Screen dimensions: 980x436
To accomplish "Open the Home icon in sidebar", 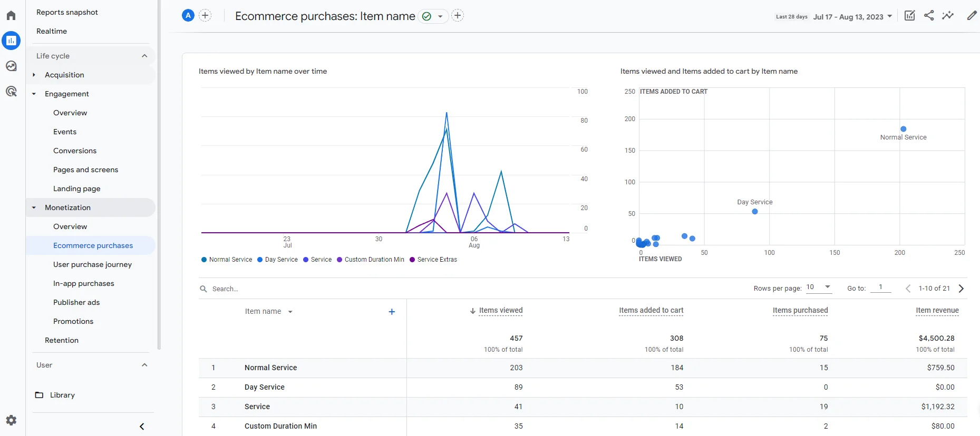I will tap(11, 15).
